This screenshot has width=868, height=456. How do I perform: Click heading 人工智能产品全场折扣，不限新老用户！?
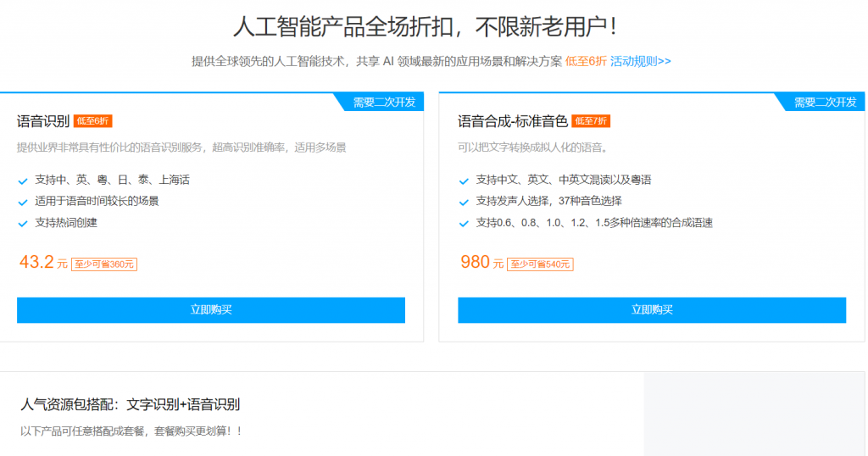tap(426, 26)
